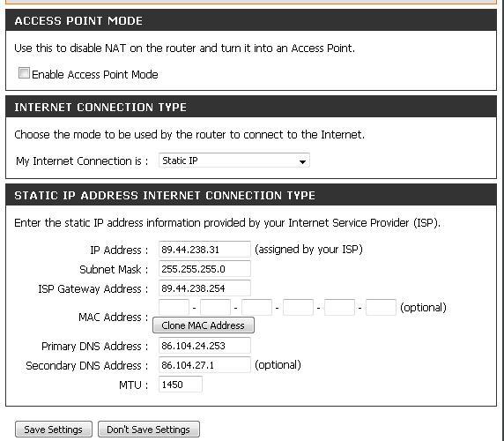Click the Save Settings button
Image resolution: width=504 pixels, height=441 pixels.
point(54,430)
